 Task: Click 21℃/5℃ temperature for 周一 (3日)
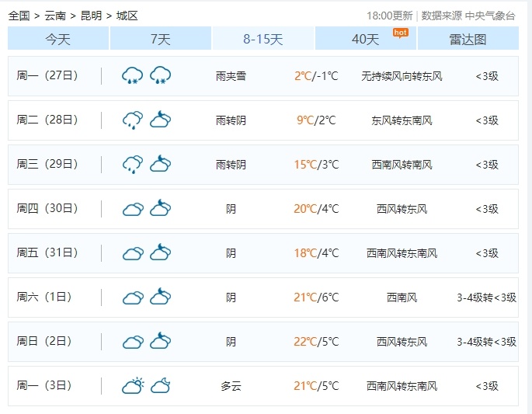[x=316, y=386]
